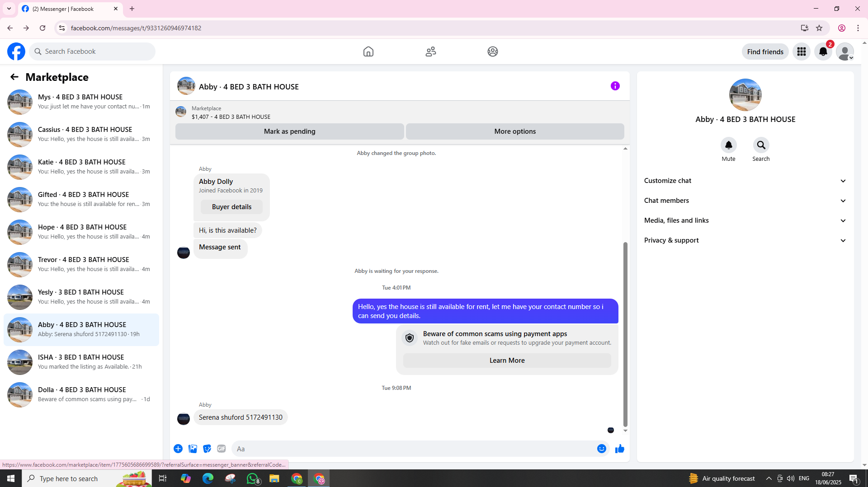Open the Dolla conversation
The image size is (868, 487).
pos(81,394)
